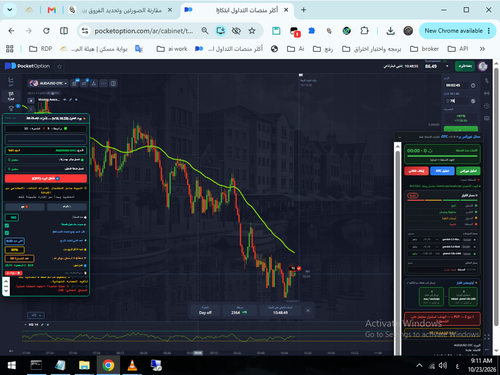This screenshot has height=375, width=500.
Task: Open the Chrome downloads icon
Action: 390,31
